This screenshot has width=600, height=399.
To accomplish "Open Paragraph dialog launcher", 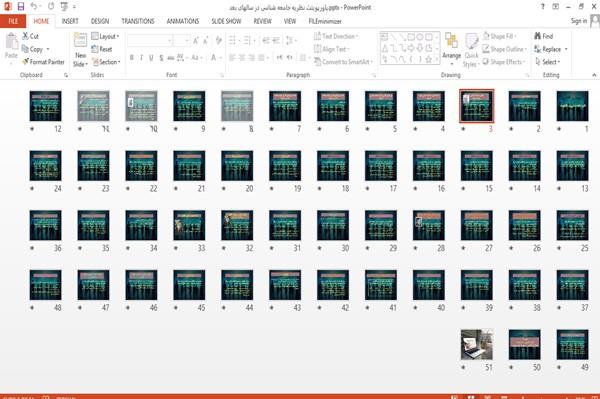I will coord(374,75).
